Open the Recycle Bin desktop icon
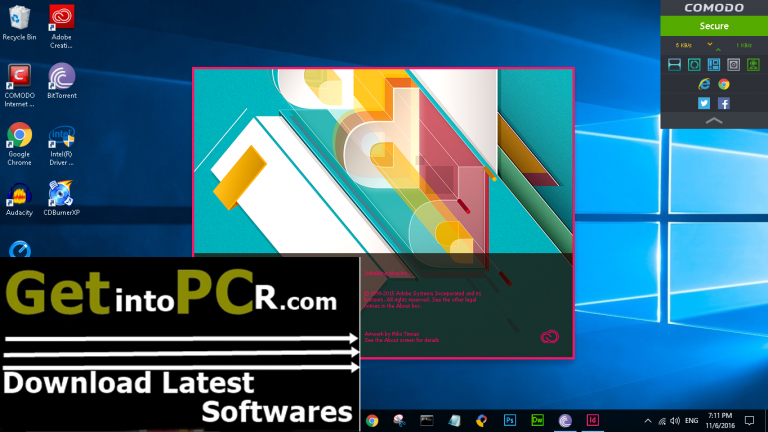The image size is (768, 432). [x=19, y=23]
